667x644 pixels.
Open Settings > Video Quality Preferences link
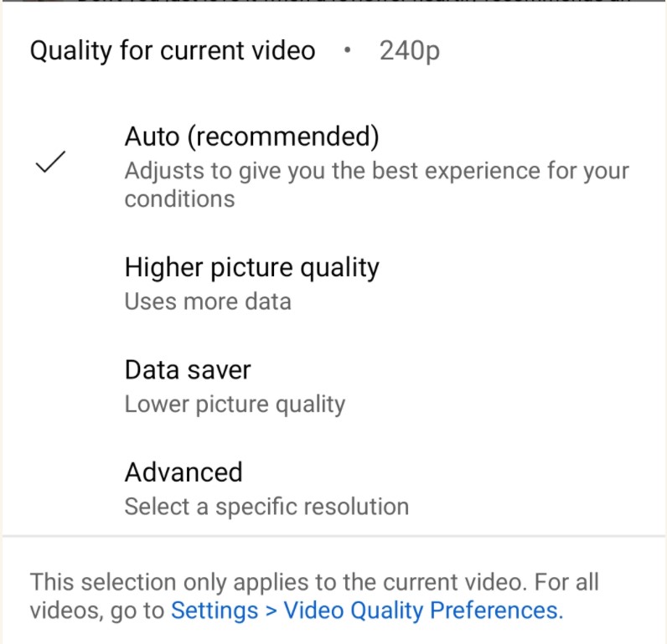pyautogui.click(x=366, y=611)
